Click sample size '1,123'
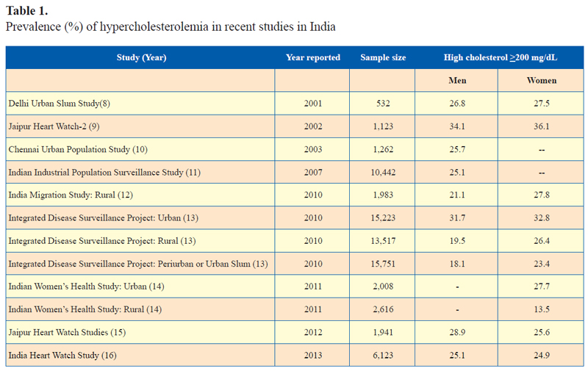This screenshot has height=371, width=588. [383, 126]
